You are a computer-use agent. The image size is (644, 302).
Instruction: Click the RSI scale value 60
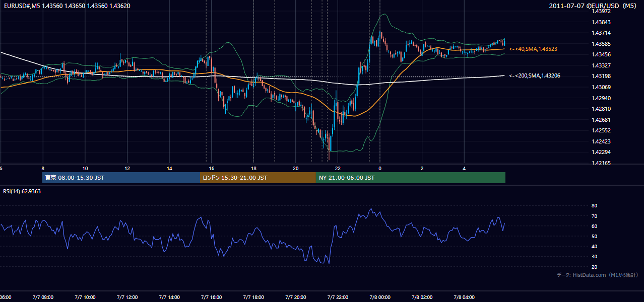pyautogui.click(x=594, y=226)
